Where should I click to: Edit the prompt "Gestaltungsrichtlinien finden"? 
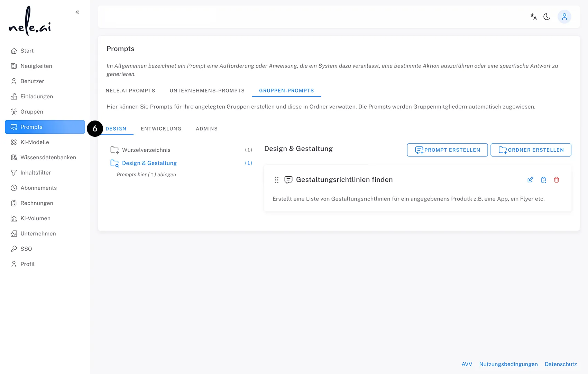[x=530, y=180]
